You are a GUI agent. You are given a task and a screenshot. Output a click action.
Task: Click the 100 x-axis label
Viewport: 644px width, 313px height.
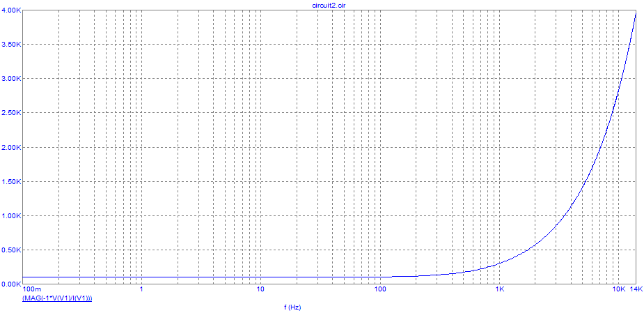380,289
